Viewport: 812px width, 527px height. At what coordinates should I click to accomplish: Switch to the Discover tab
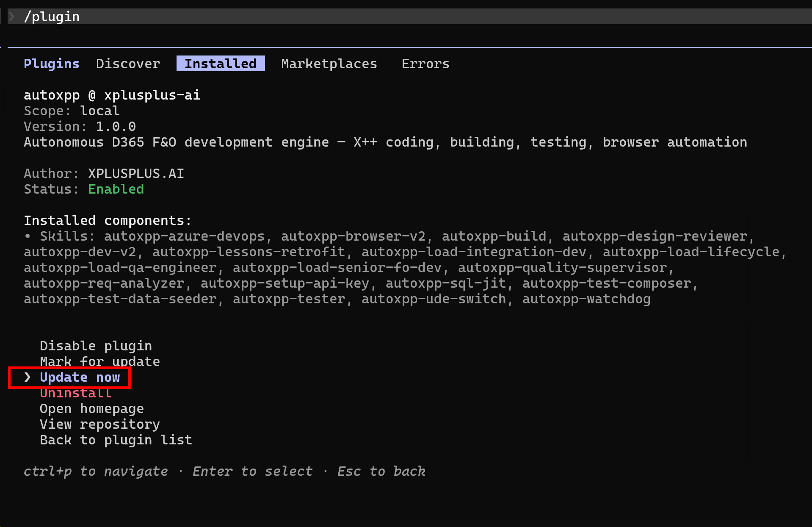[128, 64]
